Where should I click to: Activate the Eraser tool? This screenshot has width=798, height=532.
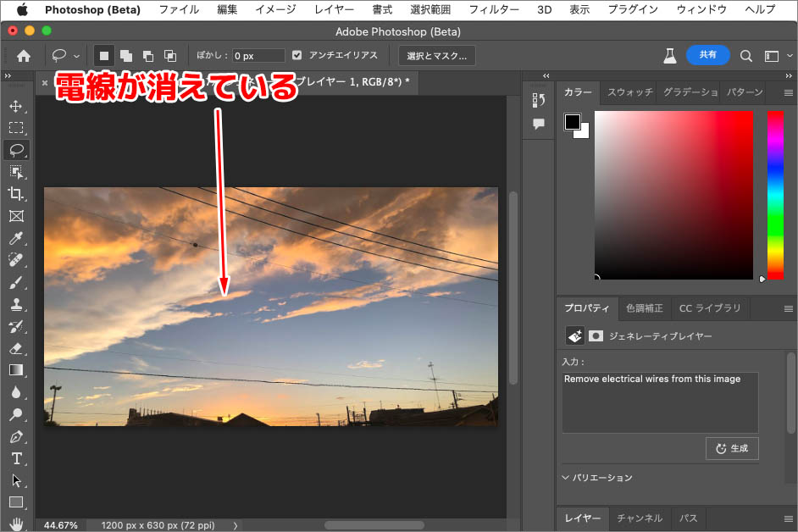pyautogui.click(x=16, y=348)
